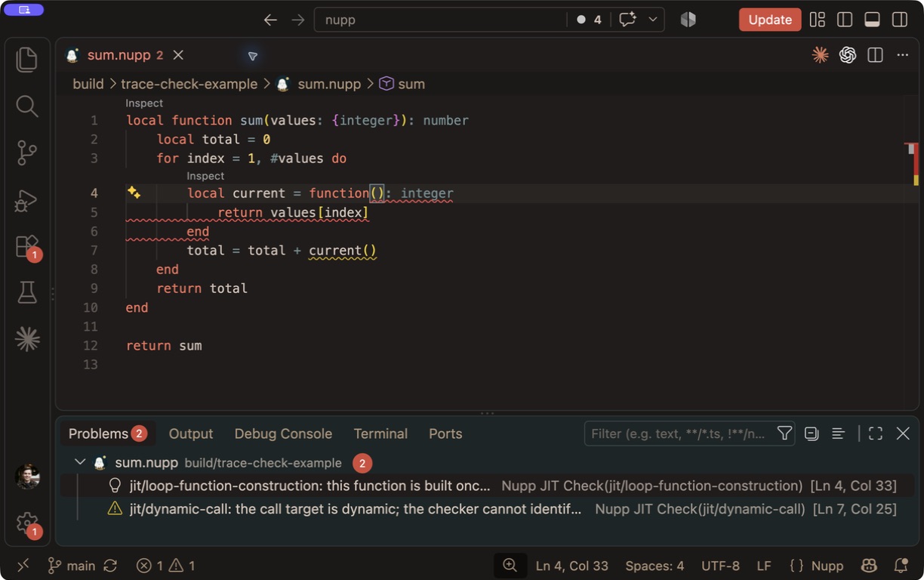The image size is (924, 580).
Task: Click the orange starburst icon in editor toolbar
Action: pos(820,55)
